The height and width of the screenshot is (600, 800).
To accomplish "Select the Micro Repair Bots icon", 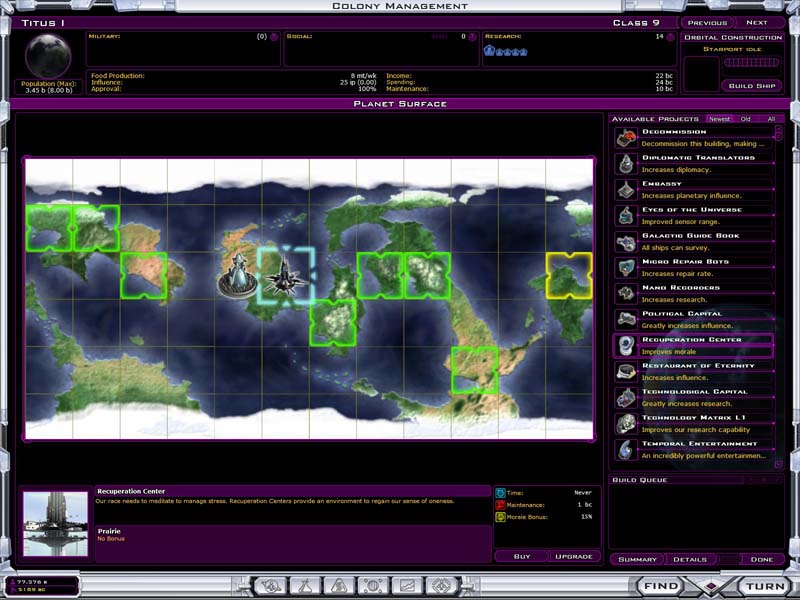I will pos(626,268).
